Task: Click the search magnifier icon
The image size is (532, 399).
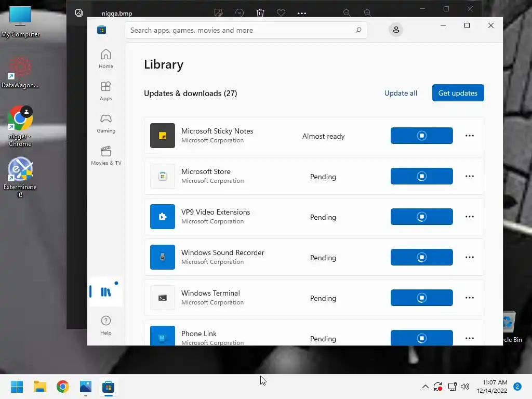Action: (358, 30)
